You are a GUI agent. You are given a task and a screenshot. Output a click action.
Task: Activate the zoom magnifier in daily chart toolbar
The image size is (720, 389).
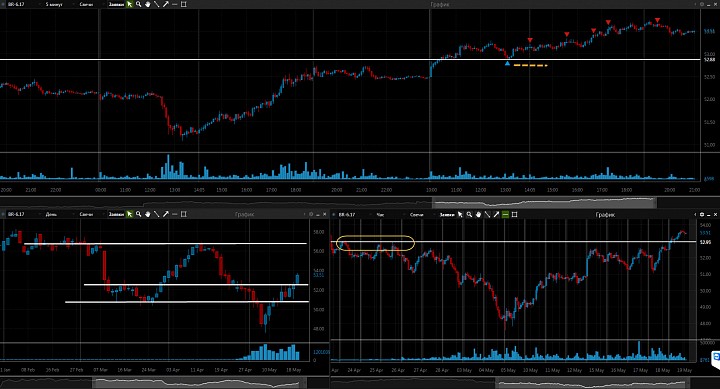139,214
